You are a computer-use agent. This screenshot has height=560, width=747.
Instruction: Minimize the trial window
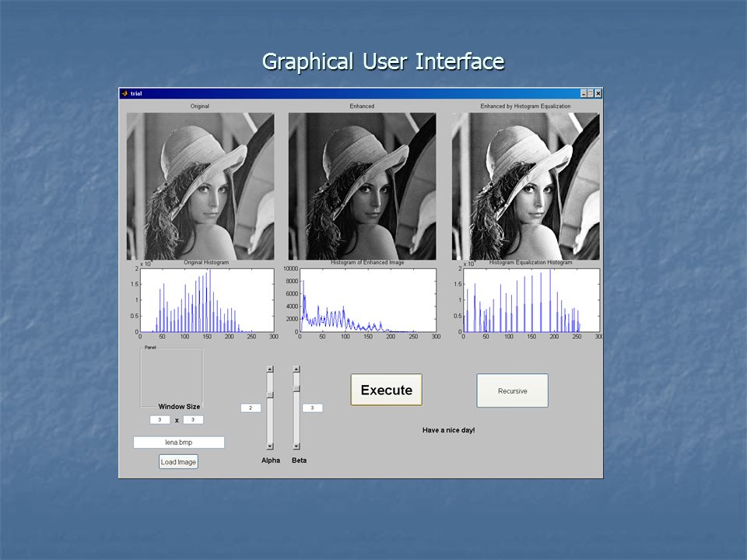(584, 93)
